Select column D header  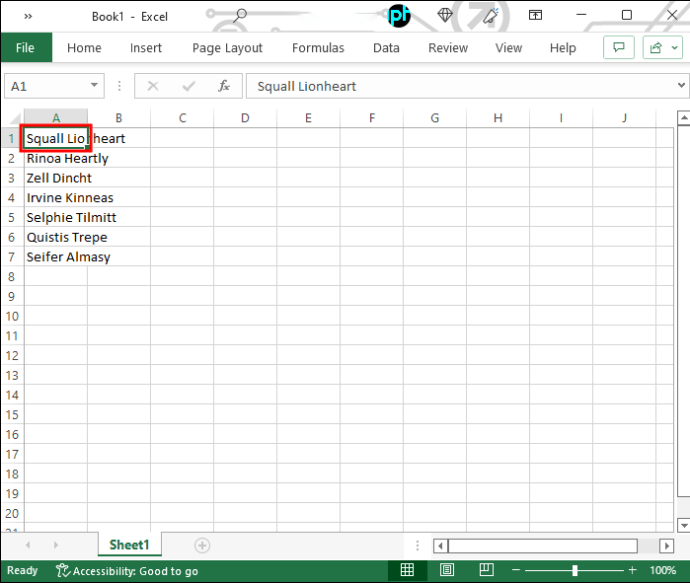point(245,118)
